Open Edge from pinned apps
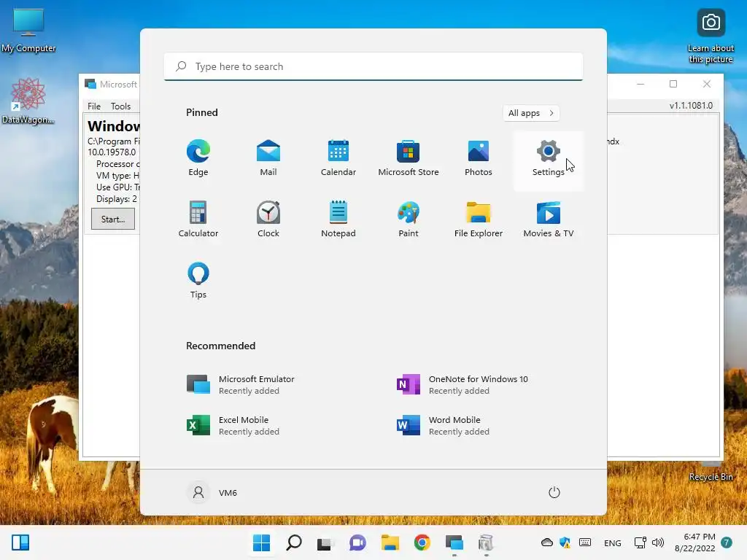The width and height of the screenshot is (747, 560). (x=198, y=158)
